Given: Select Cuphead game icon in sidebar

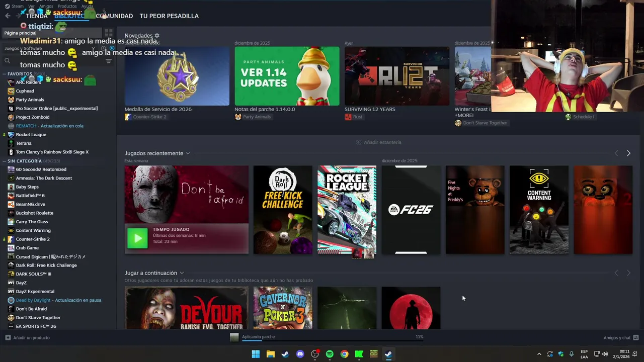Looking at the screenshot, I should [11, 91].
